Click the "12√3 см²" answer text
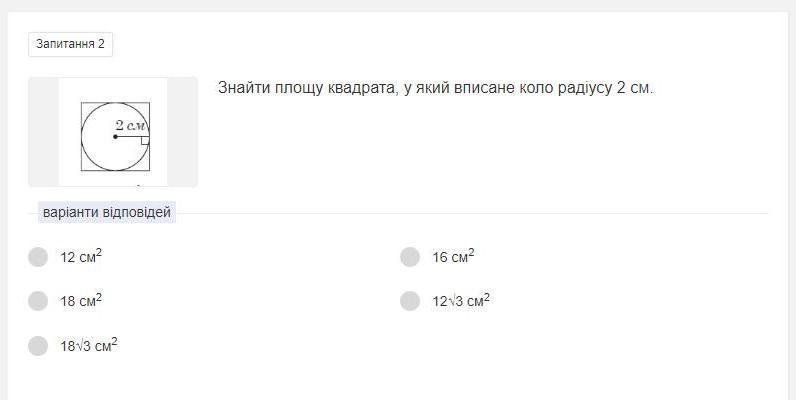Image resolution: width=796 pixels, height=400 pixels. coord(460,301)
